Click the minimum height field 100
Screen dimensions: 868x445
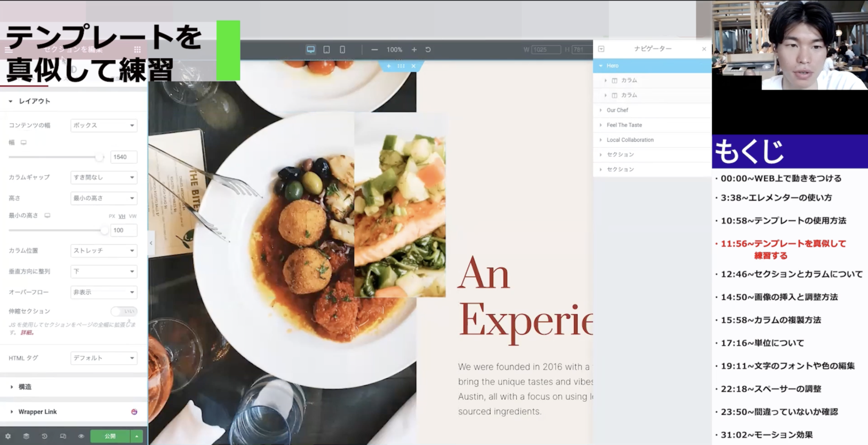point(124,230)
